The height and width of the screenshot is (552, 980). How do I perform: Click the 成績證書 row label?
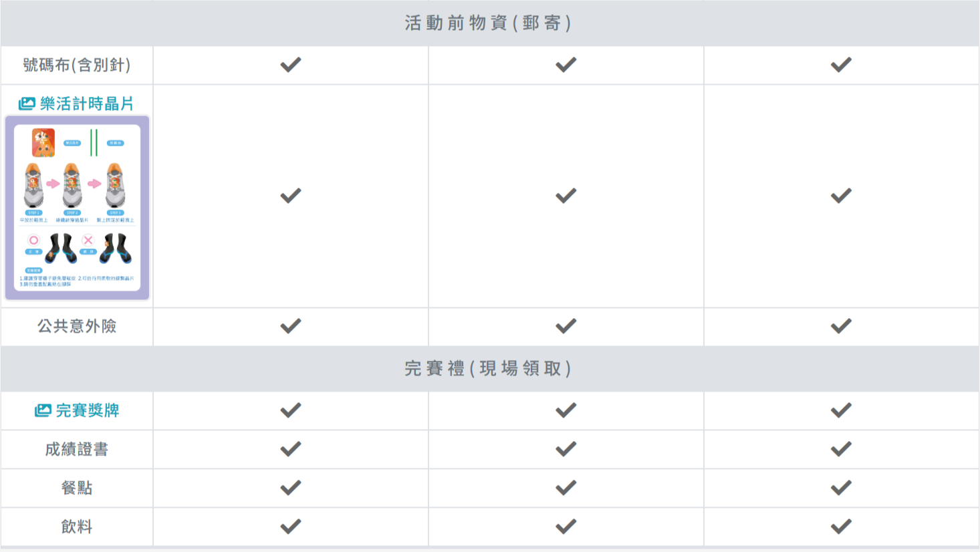click(x=77, y=449)
